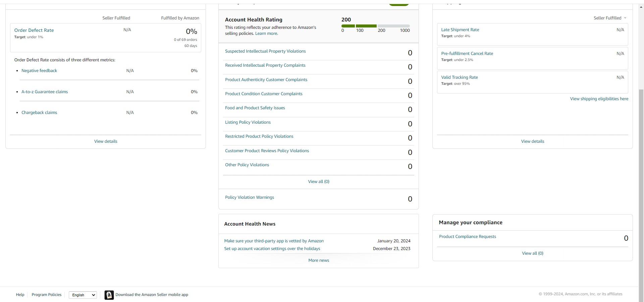Expand the Seller Fulfilled shipping dropdown
The width and height of the screenshot is (644, 302).
[x=610, y=18]
